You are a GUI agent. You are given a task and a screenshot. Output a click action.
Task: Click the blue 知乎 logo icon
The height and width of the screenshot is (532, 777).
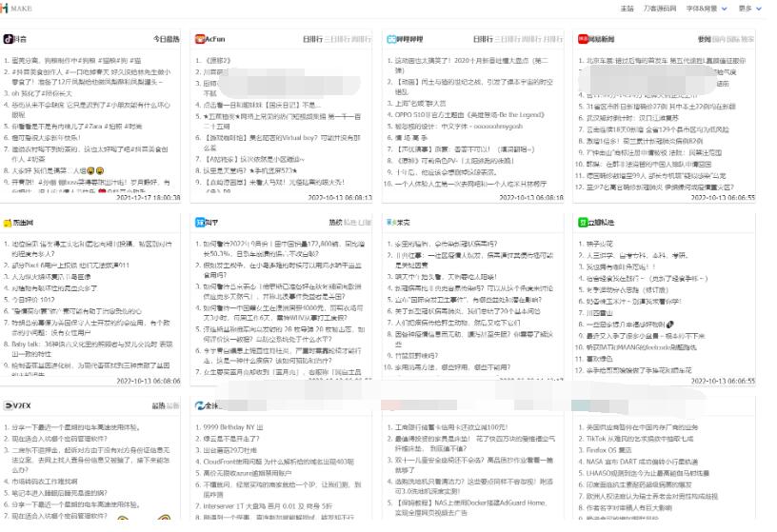tap(200, 223)
